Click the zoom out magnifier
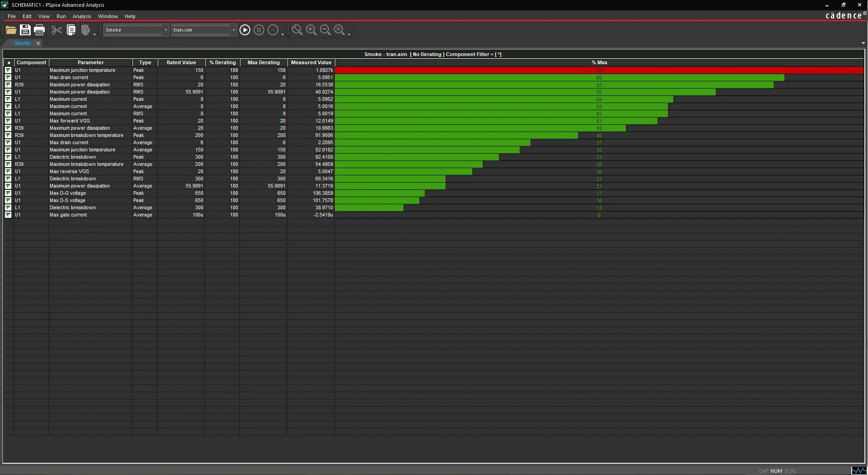Image resolution: width=868 pixels, height=475 pixels. pyautogui.click(x=325, y=30)
